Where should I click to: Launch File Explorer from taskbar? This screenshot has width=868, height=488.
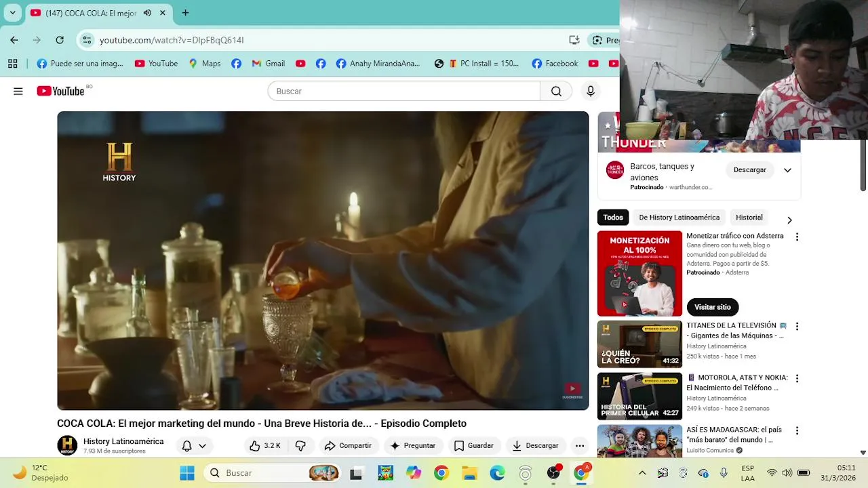pyautogui.click(x=469, y=473)
